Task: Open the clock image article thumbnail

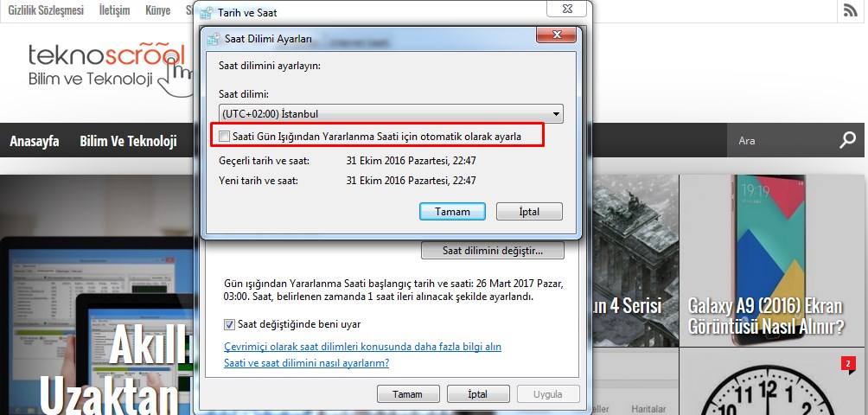Action: pos(772,382)
